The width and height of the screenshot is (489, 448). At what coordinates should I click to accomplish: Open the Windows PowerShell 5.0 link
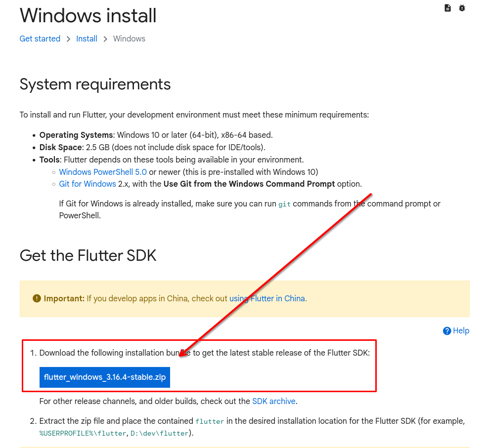[103, 172]
